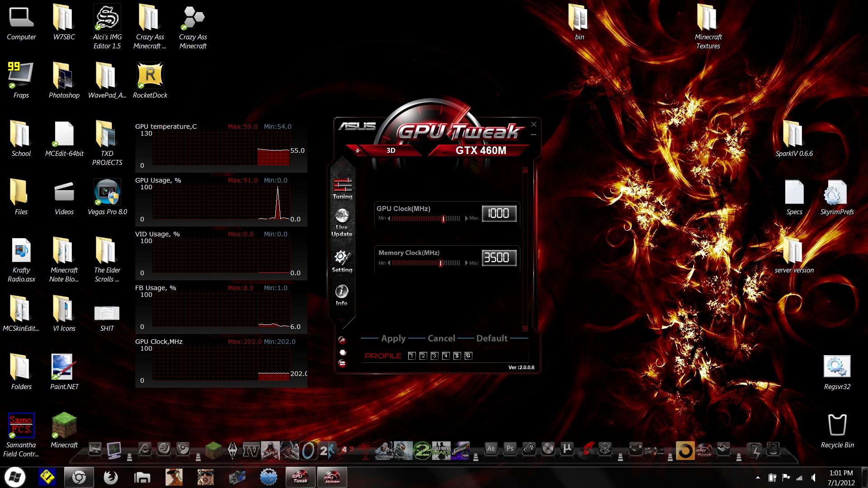Viewport: 868px width, 488px height.
Task: Decrease GPU Clock with the Min arrow
Action: coord(389,219)
